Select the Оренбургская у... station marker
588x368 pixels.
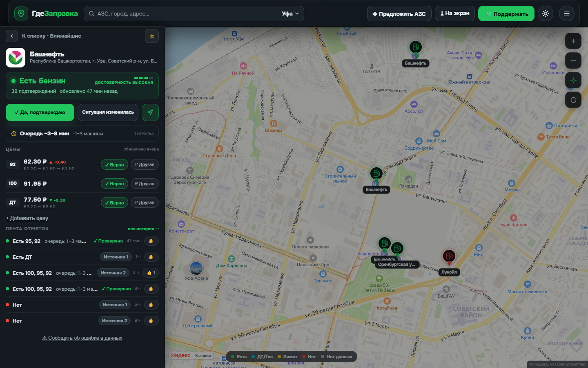(397, 249)
